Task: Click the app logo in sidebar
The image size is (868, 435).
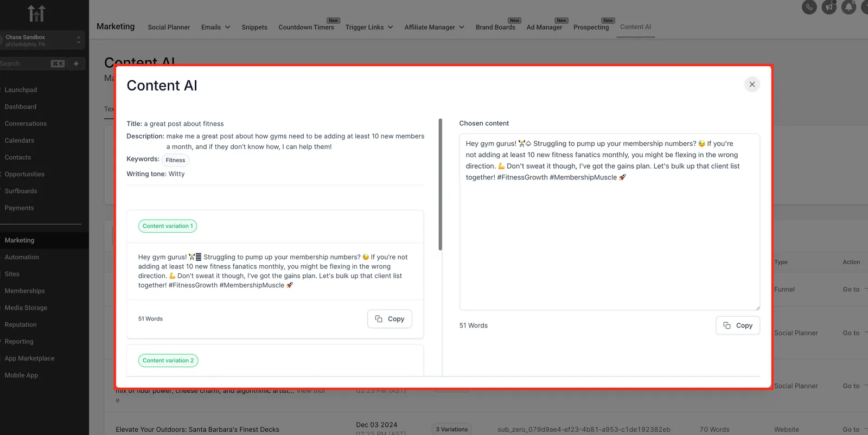Action: coord(36,14)
